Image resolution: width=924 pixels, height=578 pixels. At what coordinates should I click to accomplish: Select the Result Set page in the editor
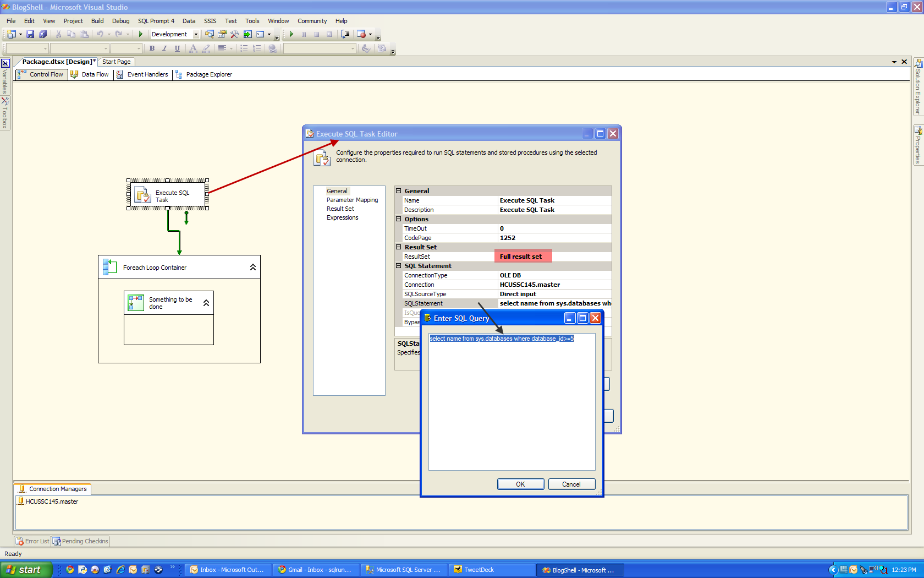pyautogui.click(x=340, y=209)
